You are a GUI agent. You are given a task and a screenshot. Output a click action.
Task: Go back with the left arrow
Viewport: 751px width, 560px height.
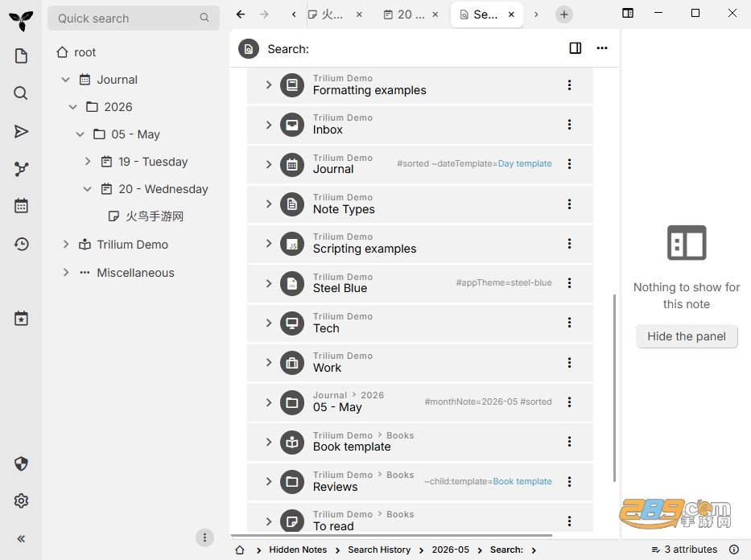click(241, 14)
